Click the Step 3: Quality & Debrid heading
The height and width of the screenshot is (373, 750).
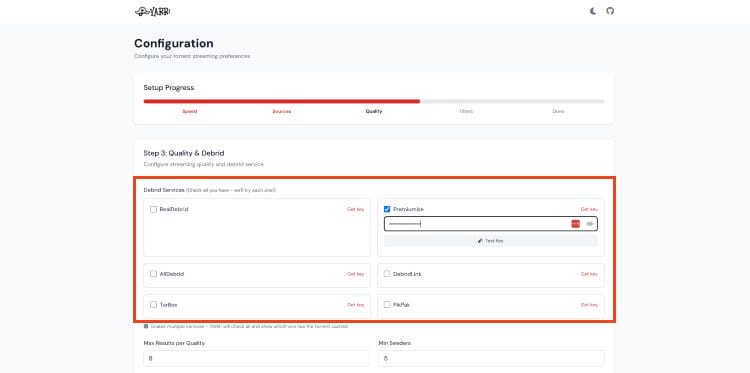[x=184, y=153]
